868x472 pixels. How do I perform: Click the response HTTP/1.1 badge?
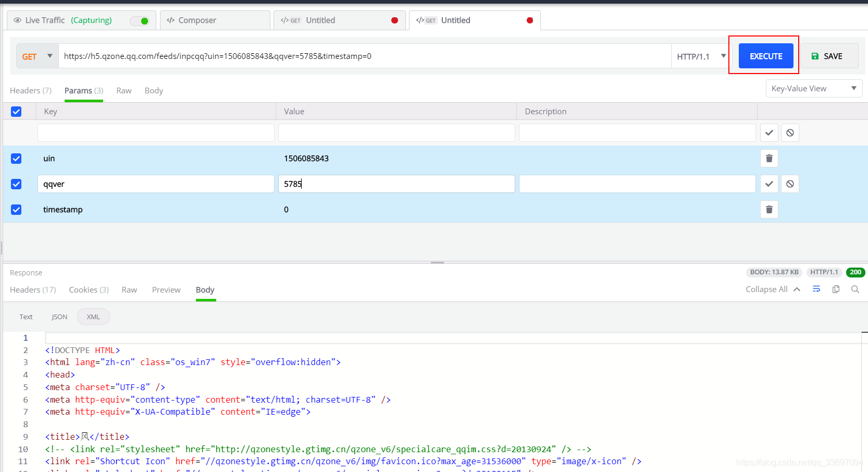824,272
